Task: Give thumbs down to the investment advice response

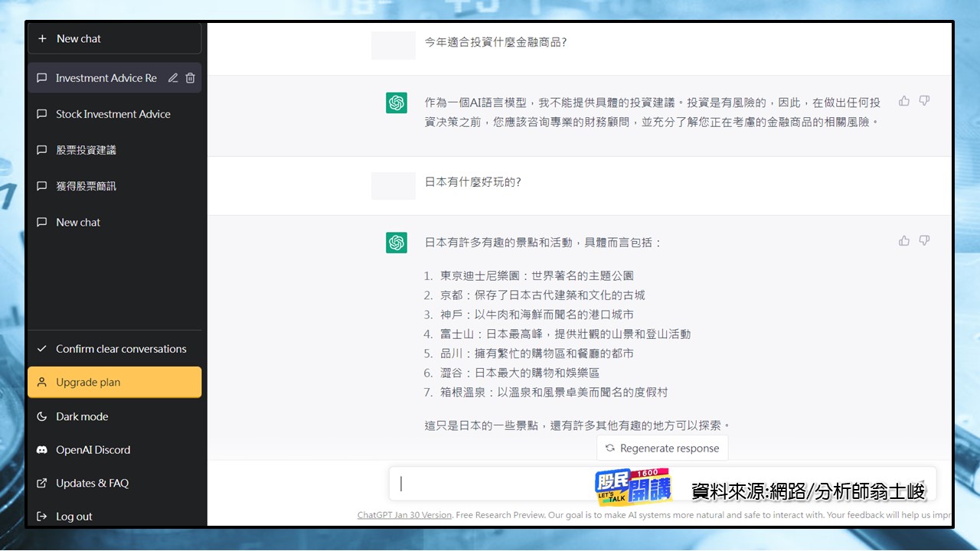Action: pos(924,100)
